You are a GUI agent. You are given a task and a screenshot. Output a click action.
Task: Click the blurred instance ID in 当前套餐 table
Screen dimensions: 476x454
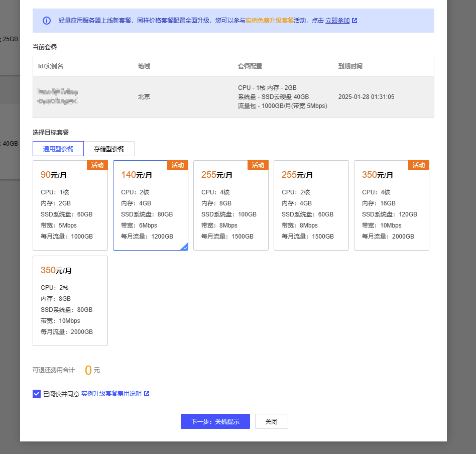click(58, 96)
